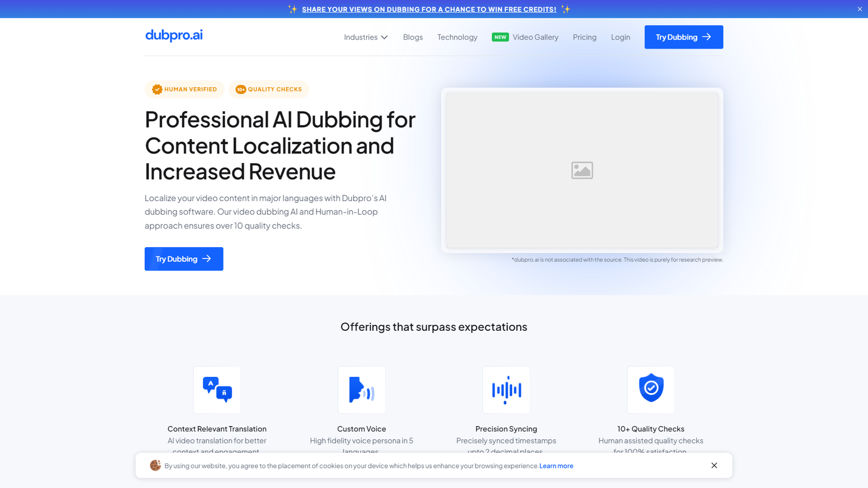Screen dimensions: 868x488
Task: Select the Precision Syncing waveform icon
Action: pos(506,390)
